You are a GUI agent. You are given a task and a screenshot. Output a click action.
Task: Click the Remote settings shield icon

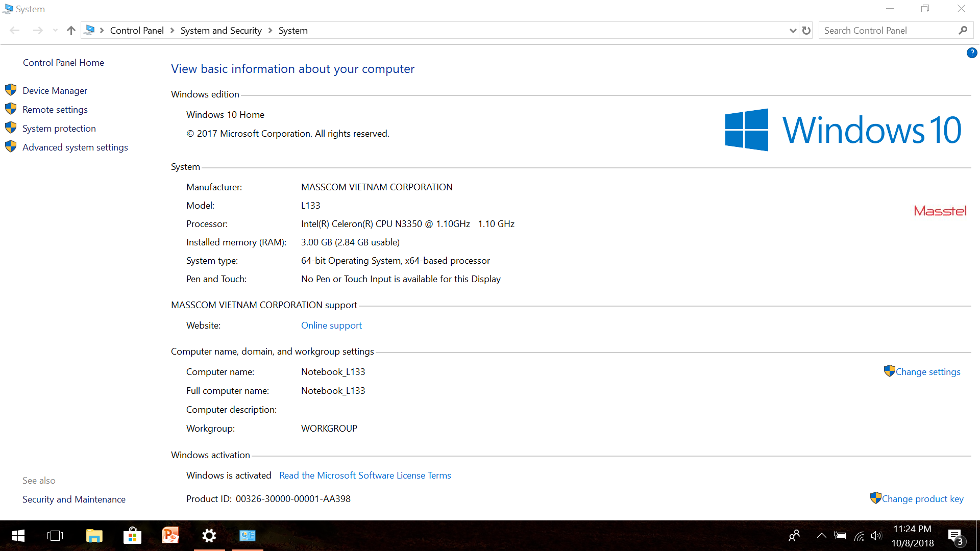[x=11, y=109]
